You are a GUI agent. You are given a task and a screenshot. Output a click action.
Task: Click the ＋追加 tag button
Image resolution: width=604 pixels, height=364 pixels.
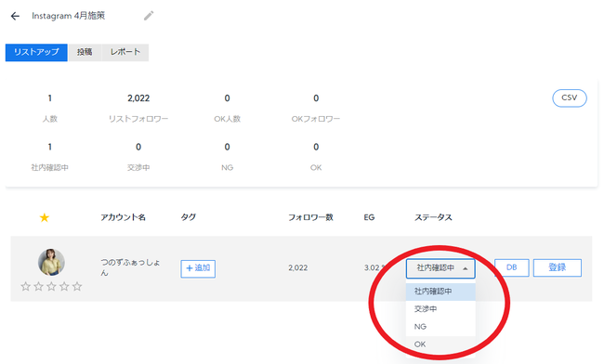coord(198,268)
